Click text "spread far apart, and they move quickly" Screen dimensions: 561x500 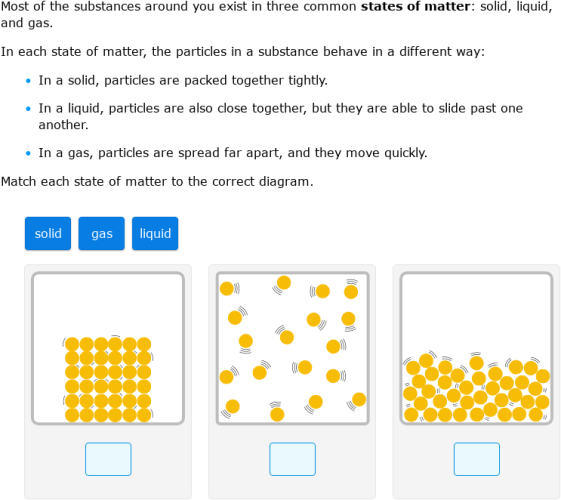click(x=303, y=153)
